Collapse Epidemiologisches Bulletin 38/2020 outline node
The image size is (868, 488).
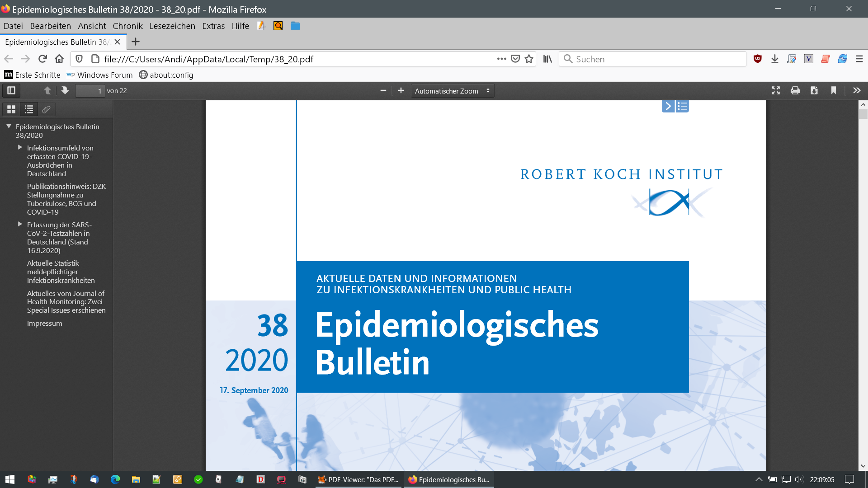click(9, 127)
